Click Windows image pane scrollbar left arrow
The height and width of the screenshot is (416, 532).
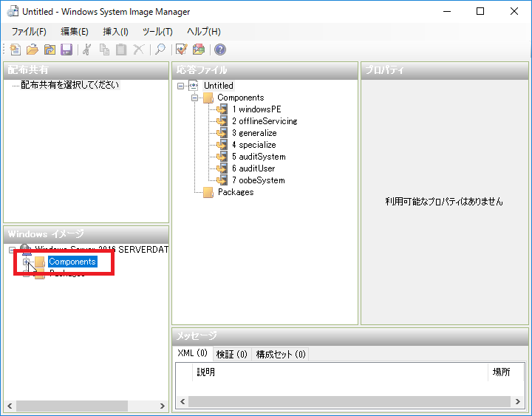tap(10, 406)
